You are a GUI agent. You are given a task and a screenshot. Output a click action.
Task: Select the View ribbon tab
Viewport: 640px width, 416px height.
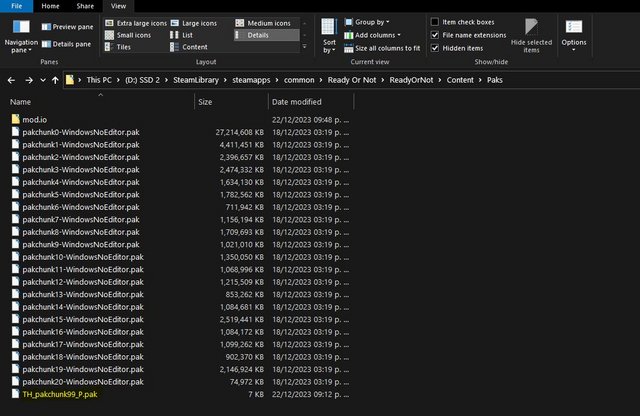coord(118,6)
